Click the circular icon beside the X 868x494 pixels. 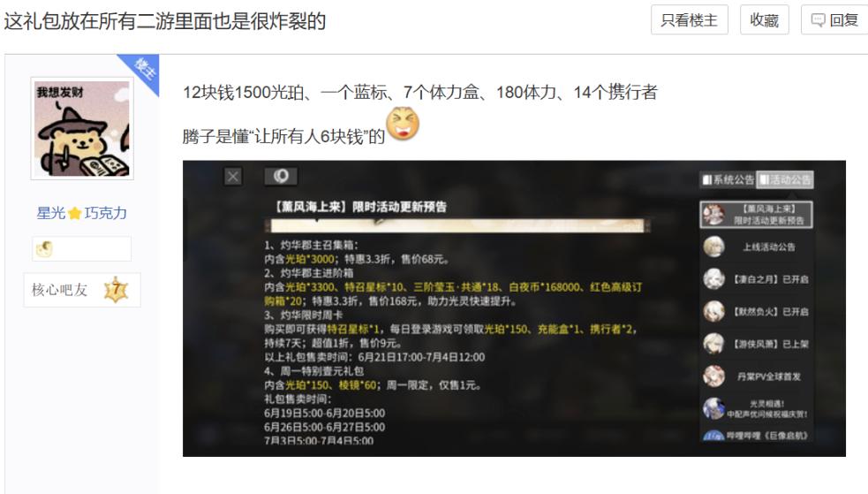pos(281,176)
